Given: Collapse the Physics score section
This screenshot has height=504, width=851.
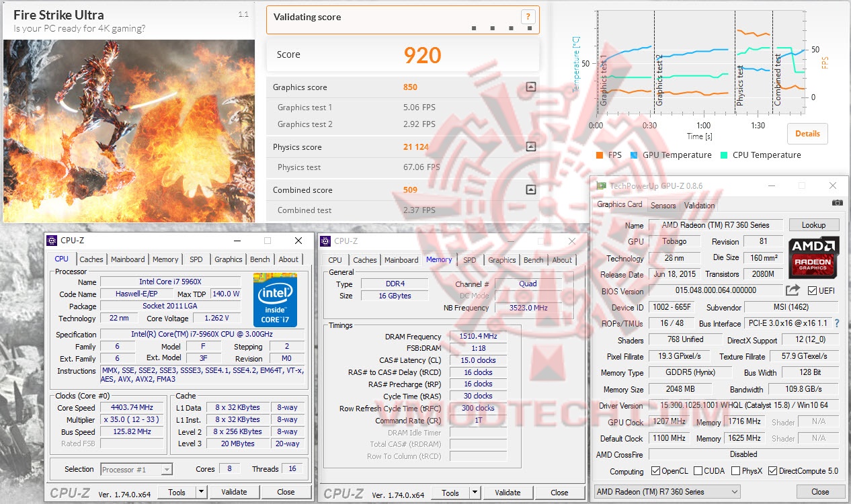Looking at the screenshot, I should coord(530,146).
